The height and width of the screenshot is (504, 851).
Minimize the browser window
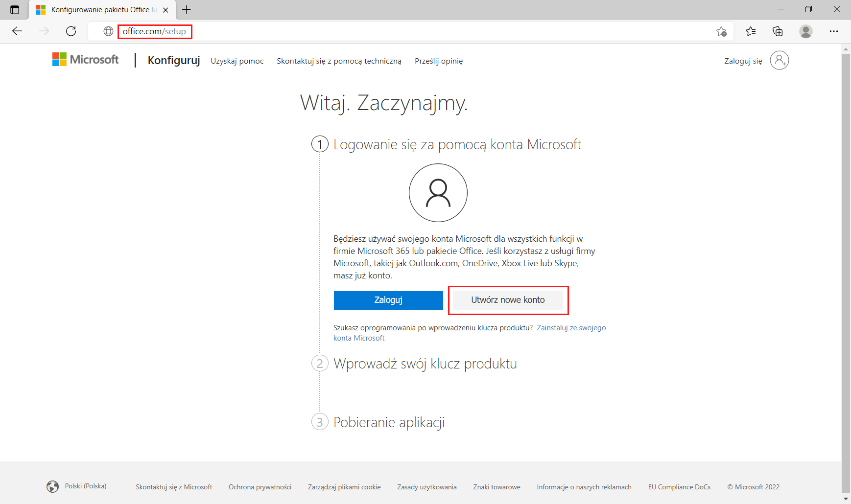(x=781, y=9)
